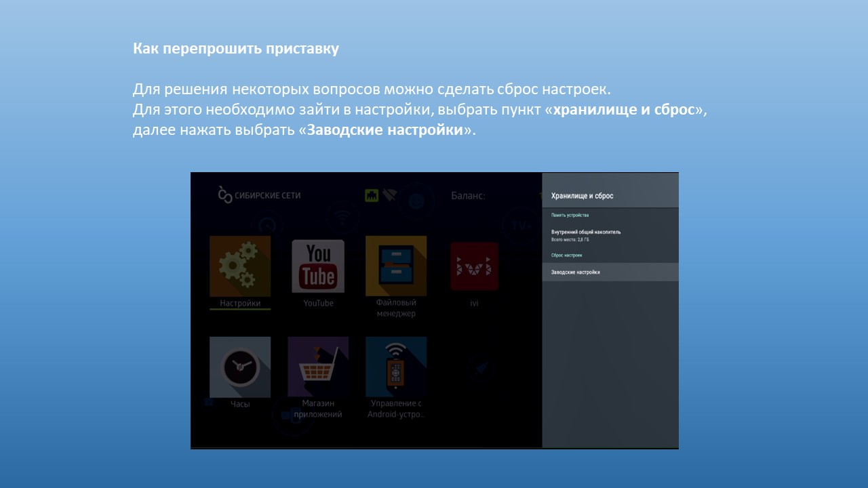Click the Часы label text
The image size is (868, 488).
240,404
